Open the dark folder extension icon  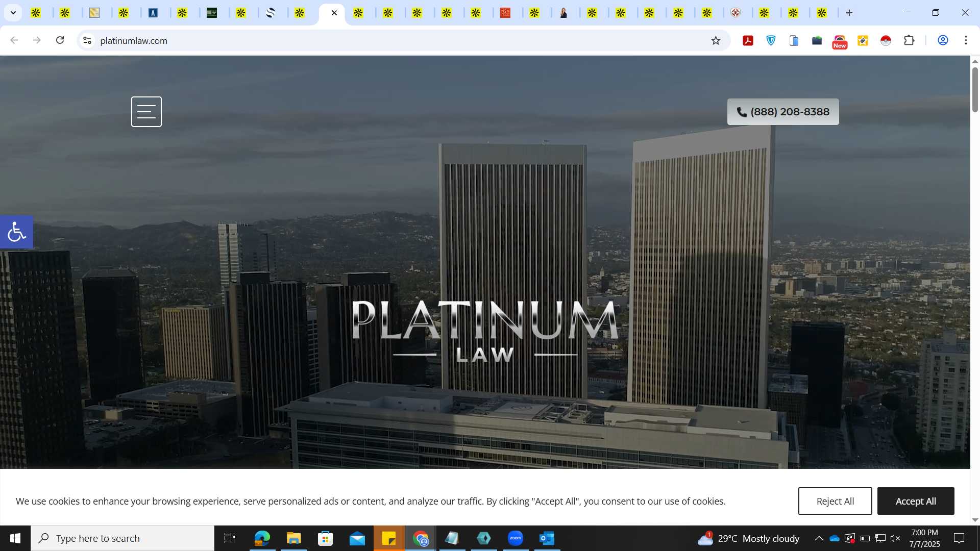(817, 40)
